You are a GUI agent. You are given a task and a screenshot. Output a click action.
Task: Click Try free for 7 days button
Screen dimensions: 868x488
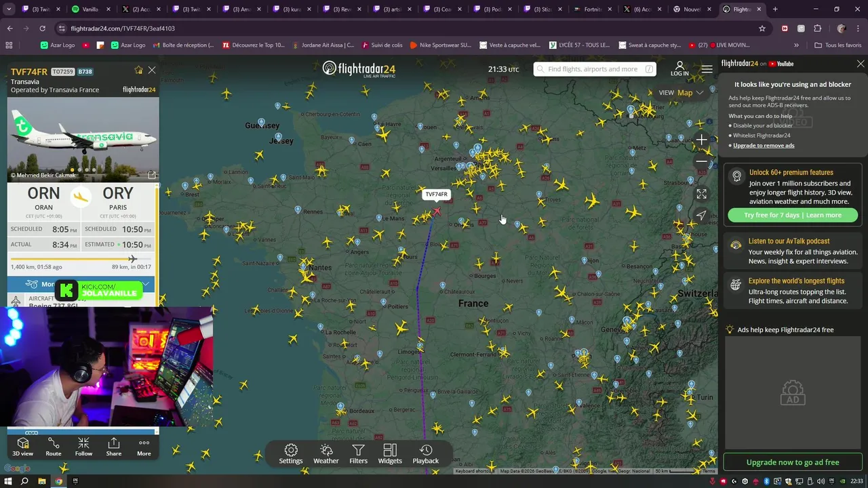(x=793, y=215)
